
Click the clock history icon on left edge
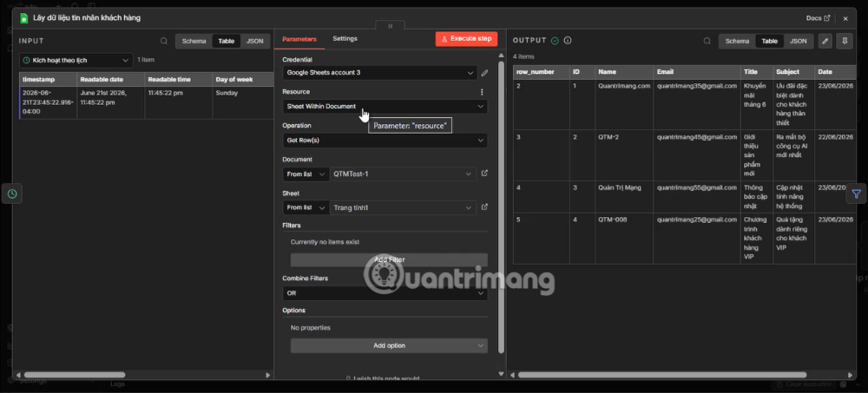(x=12, y=193)
